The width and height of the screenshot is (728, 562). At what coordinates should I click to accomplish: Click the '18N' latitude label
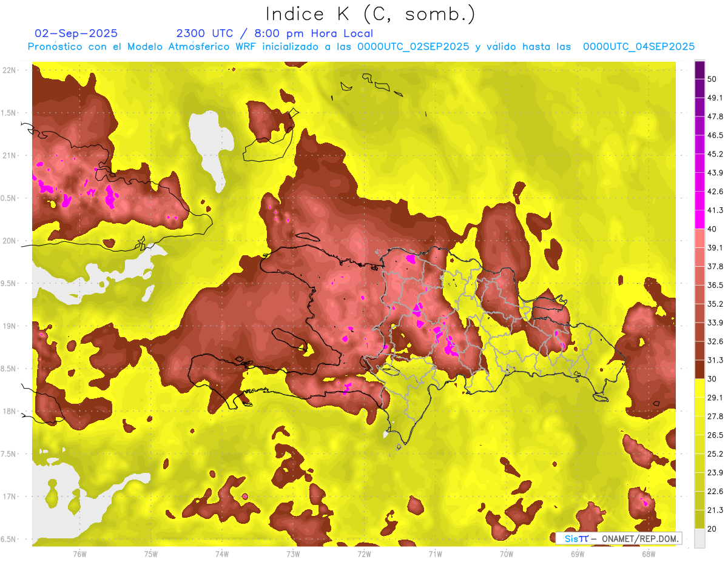[10, 411]
